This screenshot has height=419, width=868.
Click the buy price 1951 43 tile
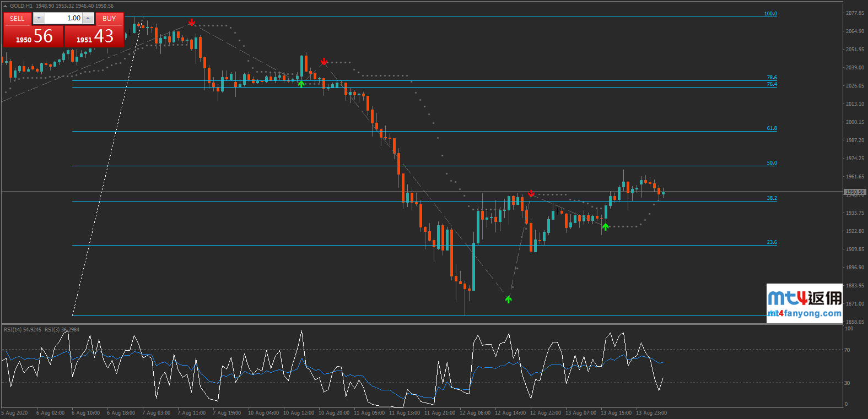tap(94, 37)
